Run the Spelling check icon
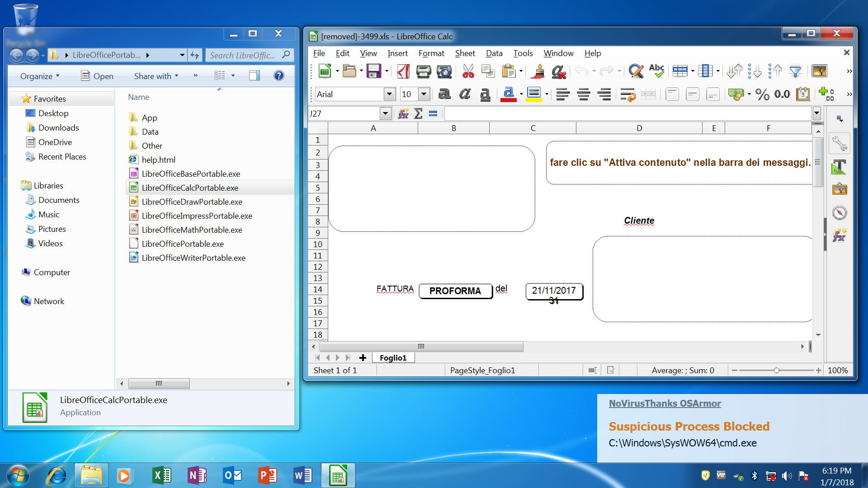The height and width of the screenshot is (488, 868). coord(656,71)
